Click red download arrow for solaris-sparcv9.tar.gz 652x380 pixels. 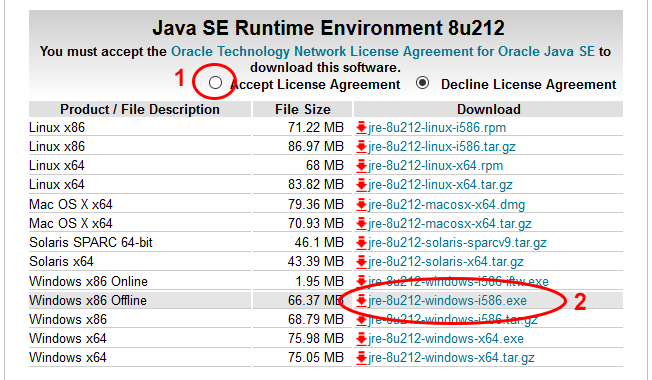(361, 243)
